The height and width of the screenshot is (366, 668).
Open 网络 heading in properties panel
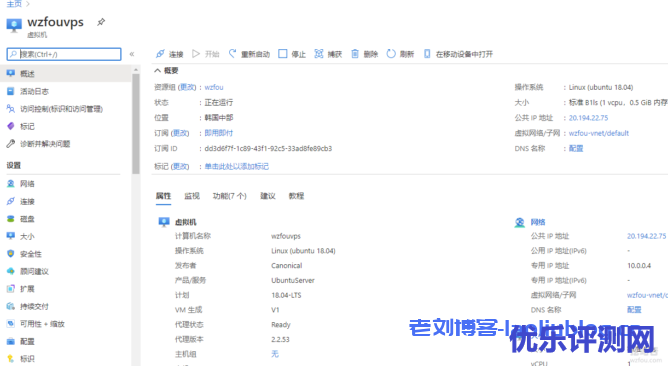click(x=538, y=222)
